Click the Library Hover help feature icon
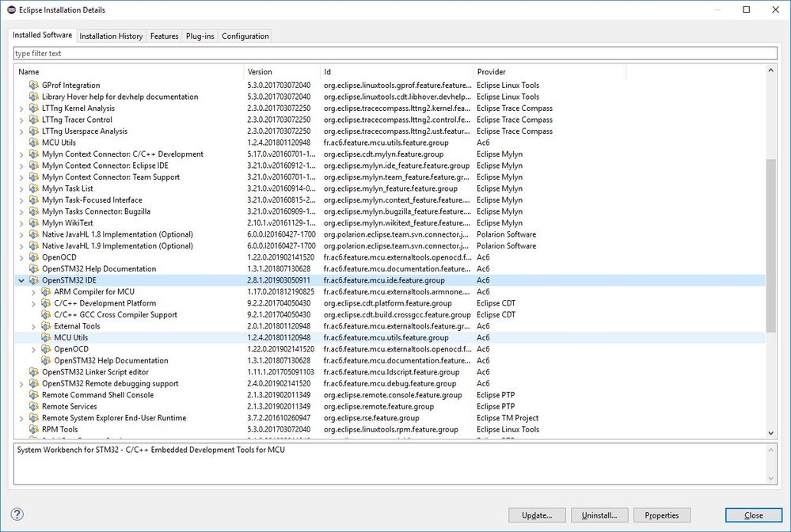This screenshot has width=791, height=532. point(34,97)
